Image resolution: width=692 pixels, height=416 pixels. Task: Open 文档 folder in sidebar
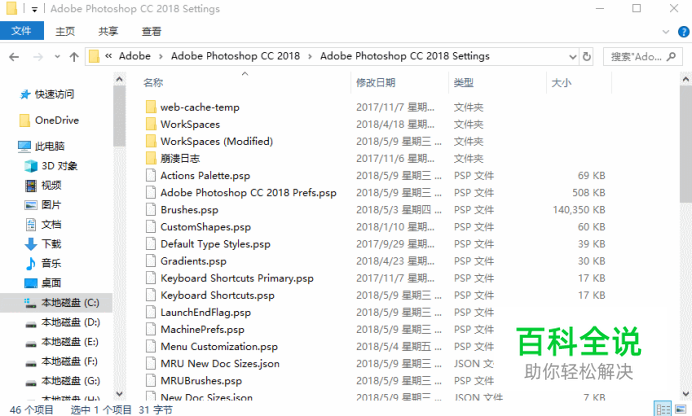click(51, 224)
